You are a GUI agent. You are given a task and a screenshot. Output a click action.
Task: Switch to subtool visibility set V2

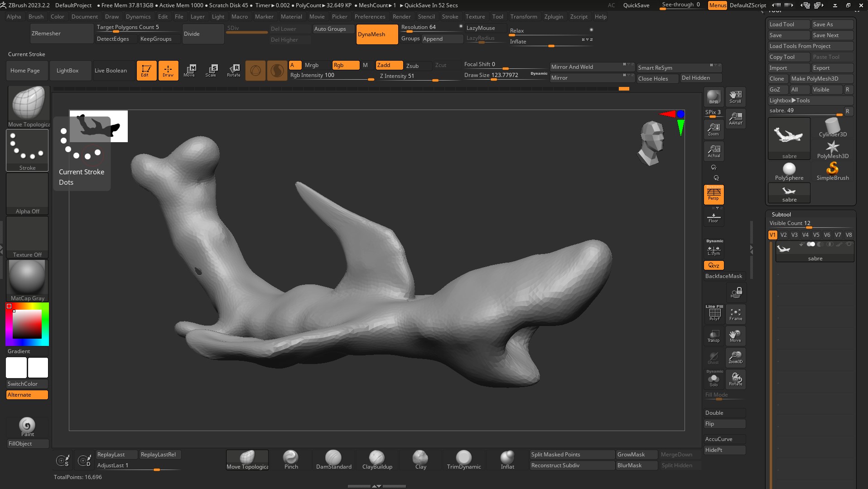click(783, 235)
